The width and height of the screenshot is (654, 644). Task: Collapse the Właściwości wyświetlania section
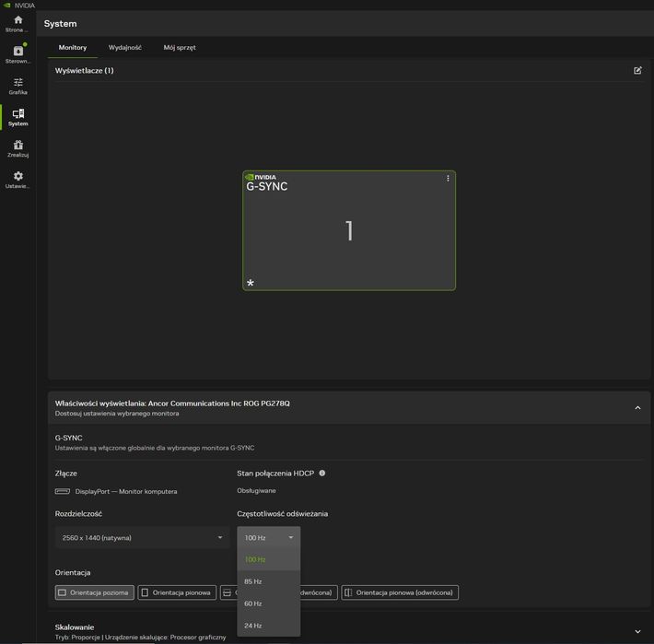(637, 408)
